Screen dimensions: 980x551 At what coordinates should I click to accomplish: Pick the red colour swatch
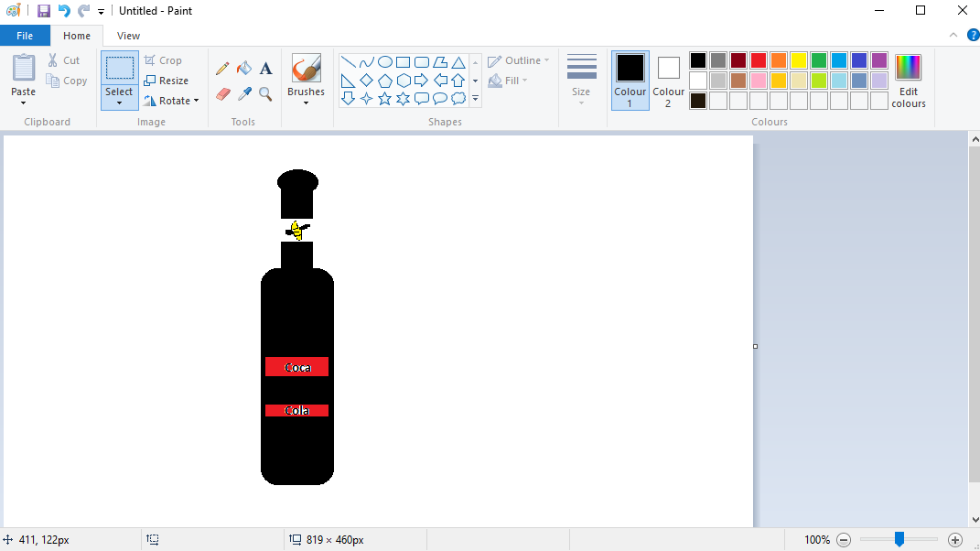point(759,60)
